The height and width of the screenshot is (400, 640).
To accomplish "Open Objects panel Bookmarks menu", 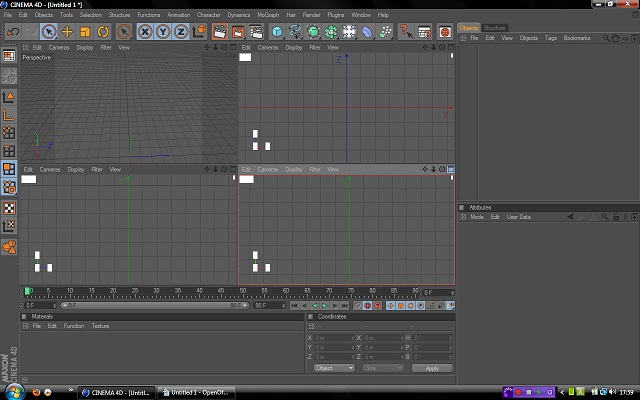I will point(577,38).
